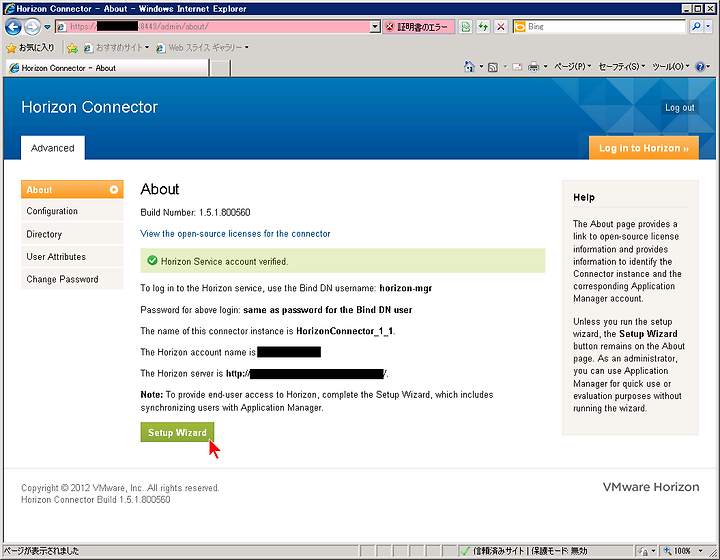
Task: Click the Home toolbar icon
Action: 469,67
